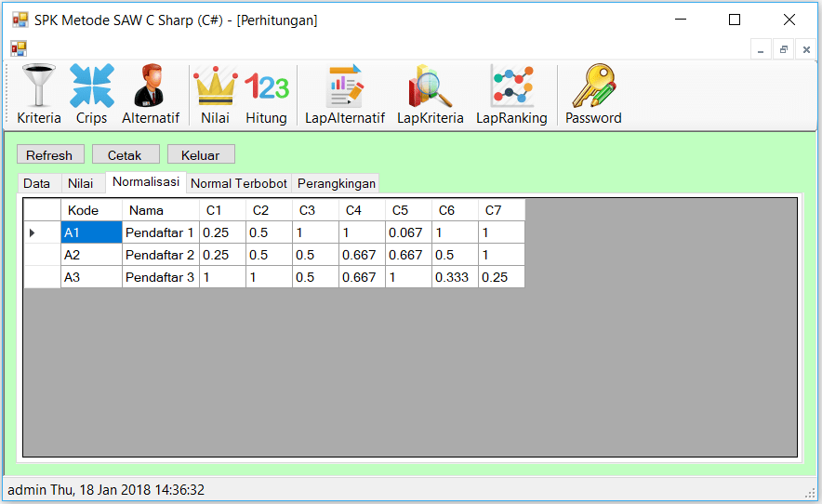Restore the inner Perhitungan child window

784,49
